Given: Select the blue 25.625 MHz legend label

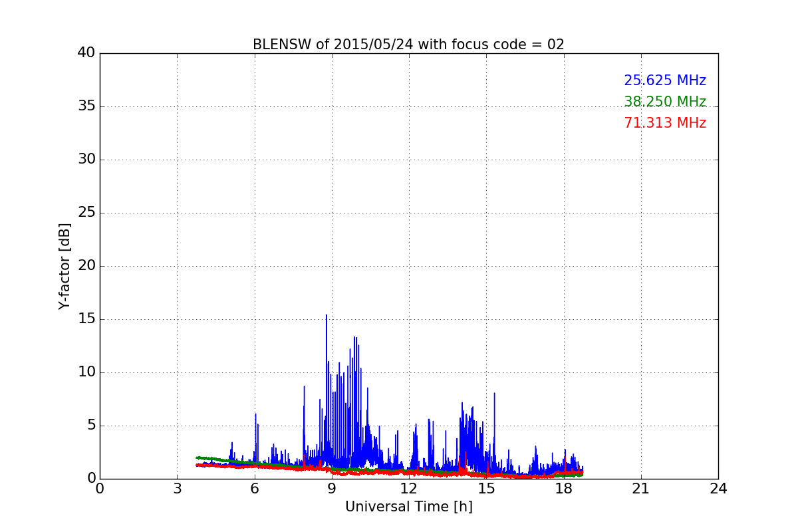Looking at the screenshot, I should (665, 80).
